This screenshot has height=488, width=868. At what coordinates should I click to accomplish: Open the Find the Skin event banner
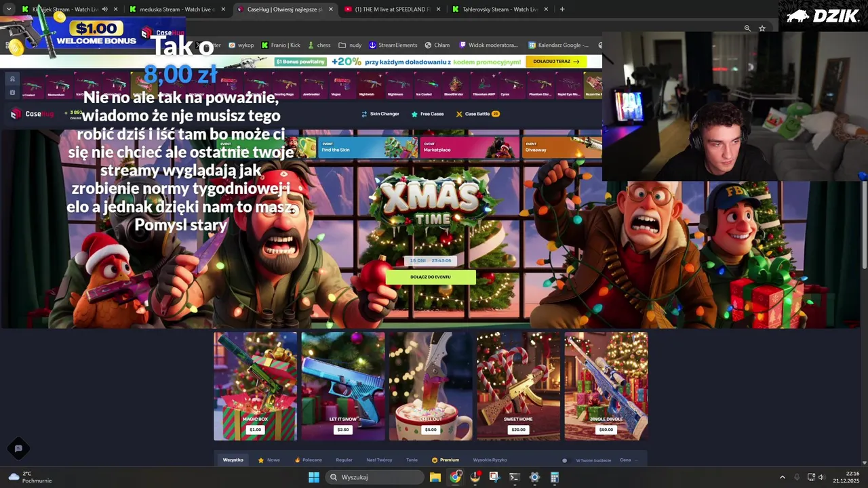368,147
